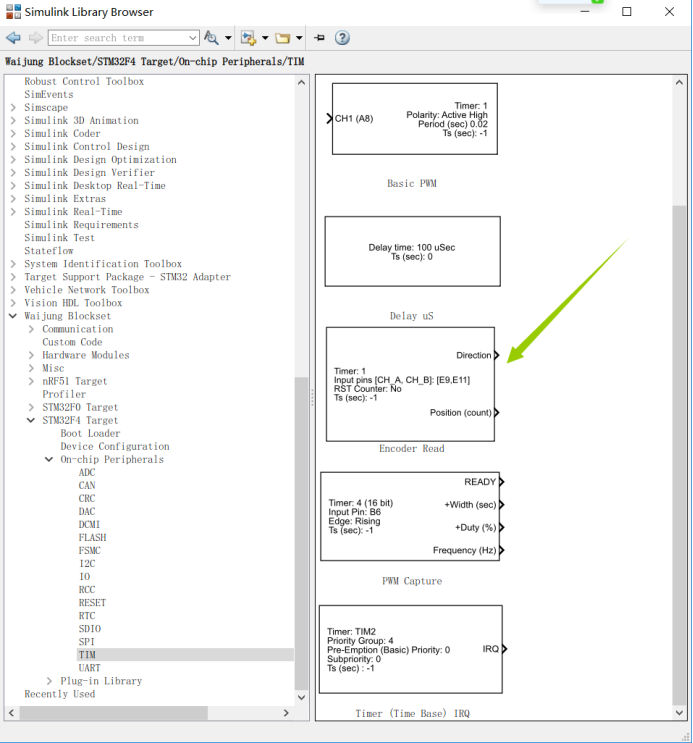Collapse the On-chip Peripherals node
The width and height of the screenshot is (693, 743).
(x=49, y=459)
